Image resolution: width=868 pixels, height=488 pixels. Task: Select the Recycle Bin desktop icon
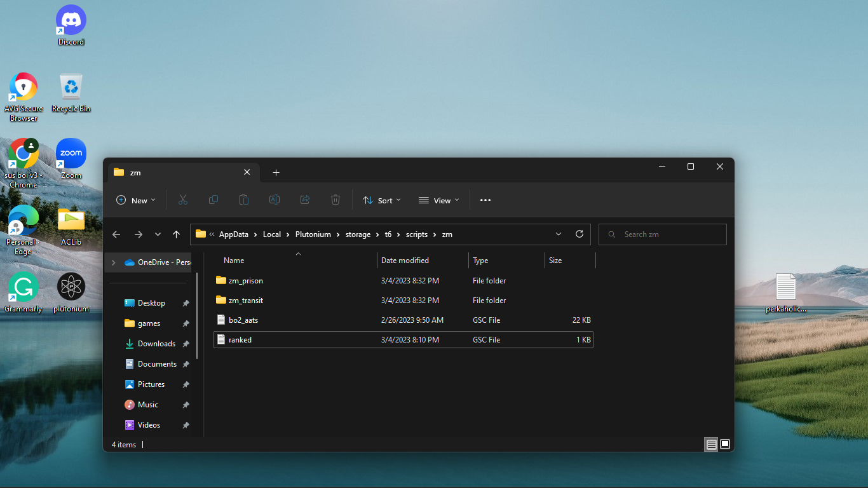[x=71, y=93]
